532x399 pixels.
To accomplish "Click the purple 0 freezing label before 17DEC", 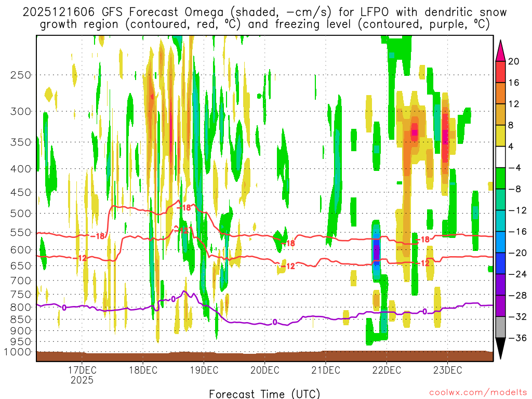I will (64, 308).
